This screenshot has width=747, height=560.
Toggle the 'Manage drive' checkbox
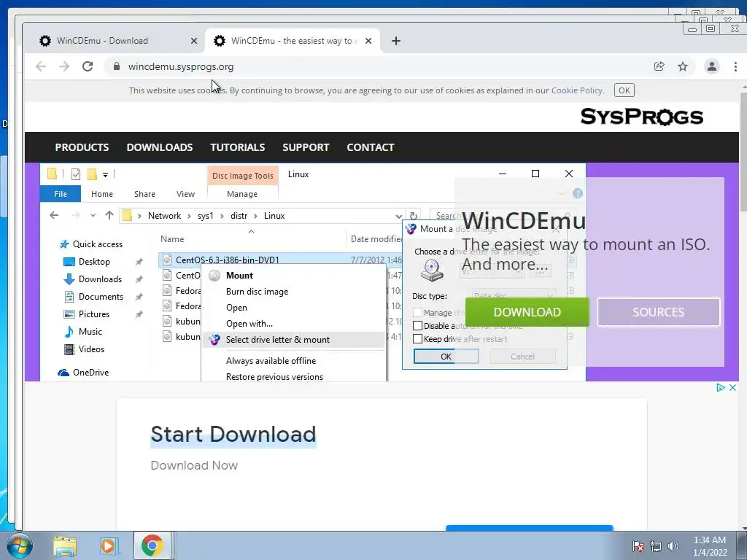click(417, 312)
